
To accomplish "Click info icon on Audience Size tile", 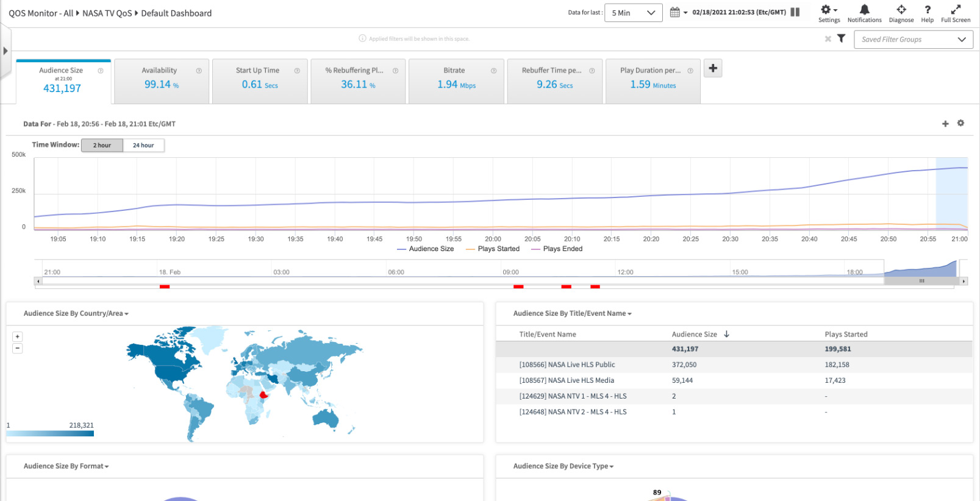I will (101, 71).
